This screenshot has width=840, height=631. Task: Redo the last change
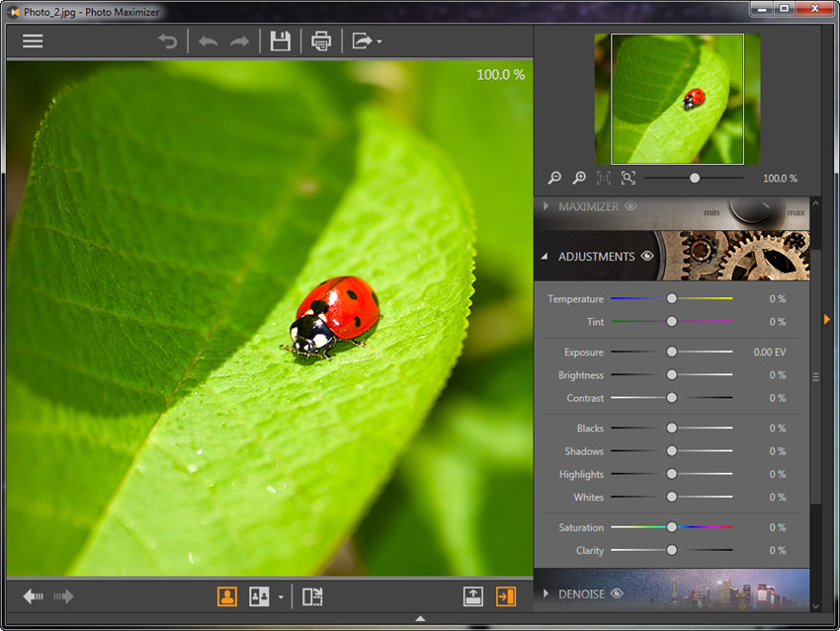(239, 41)
